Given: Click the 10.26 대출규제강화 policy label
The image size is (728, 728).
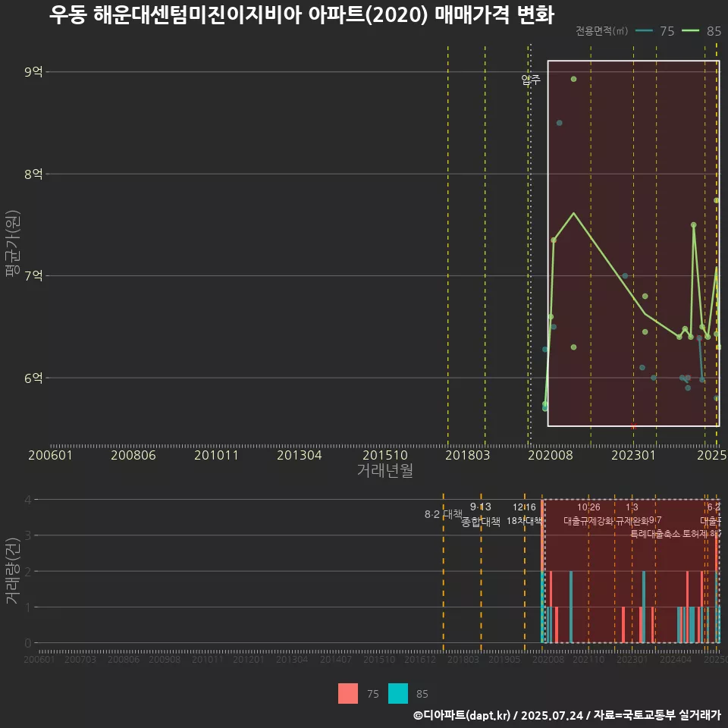Looking at the screenshot, I should coord(588,514).
